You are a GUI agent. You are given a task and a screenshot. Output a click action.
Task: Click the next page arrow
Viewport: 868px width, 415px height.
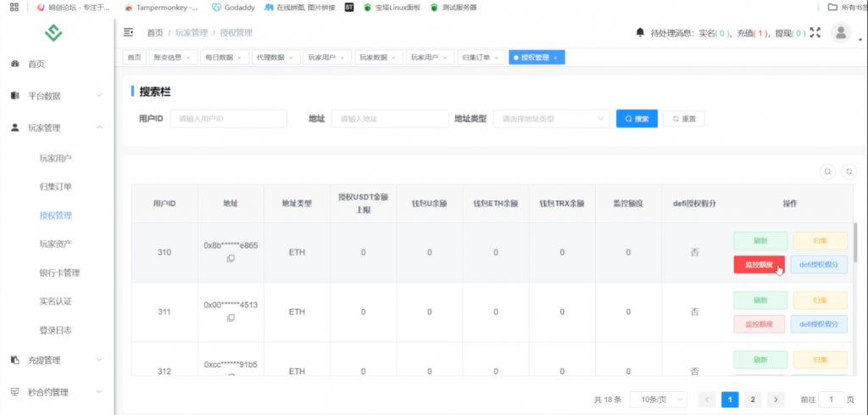(776, 400)
